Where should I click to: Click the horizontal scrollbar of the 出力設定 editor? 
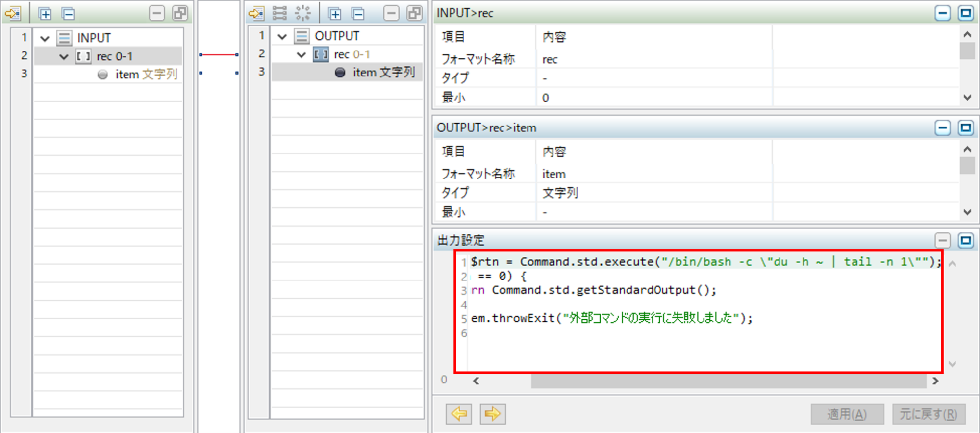(728, 381)
